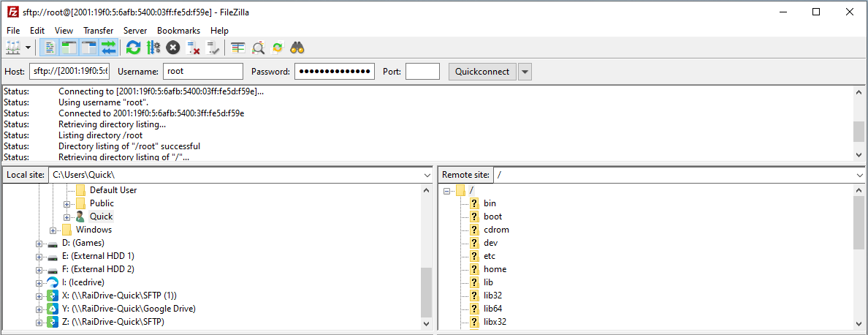Reconnect to last server (gray checkmark icon)

[x=213, y=48]
